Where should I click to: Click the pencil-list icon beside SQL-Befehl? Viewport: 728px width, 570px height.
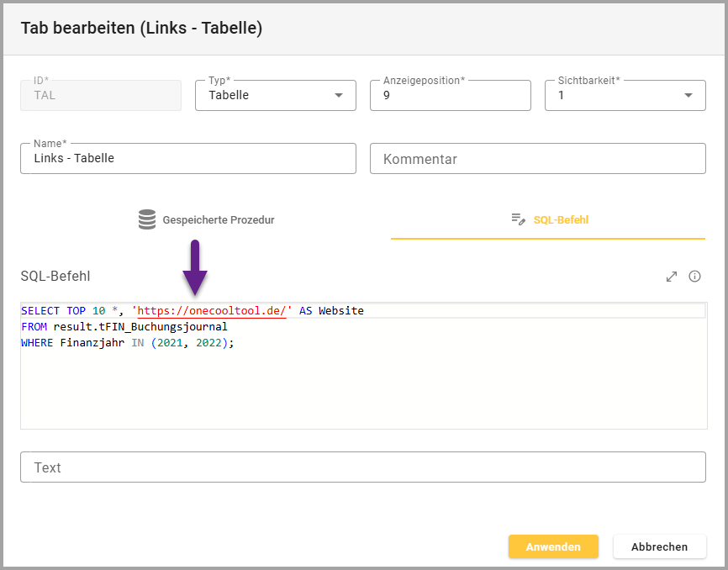pyautogui.click(x=519, y=219)
